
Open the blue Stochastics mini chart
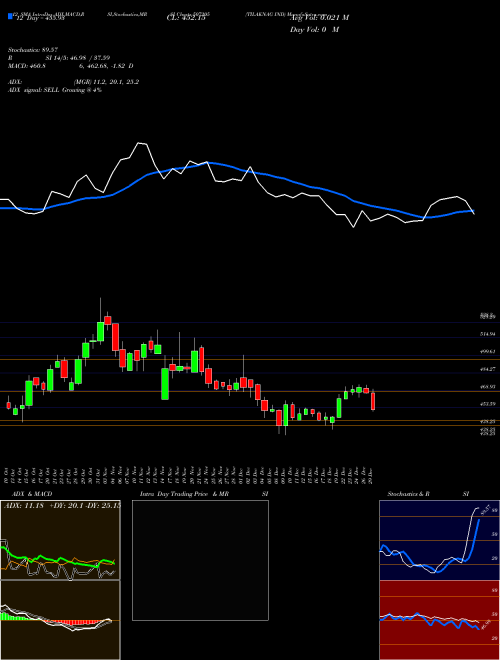click(439, 540)
